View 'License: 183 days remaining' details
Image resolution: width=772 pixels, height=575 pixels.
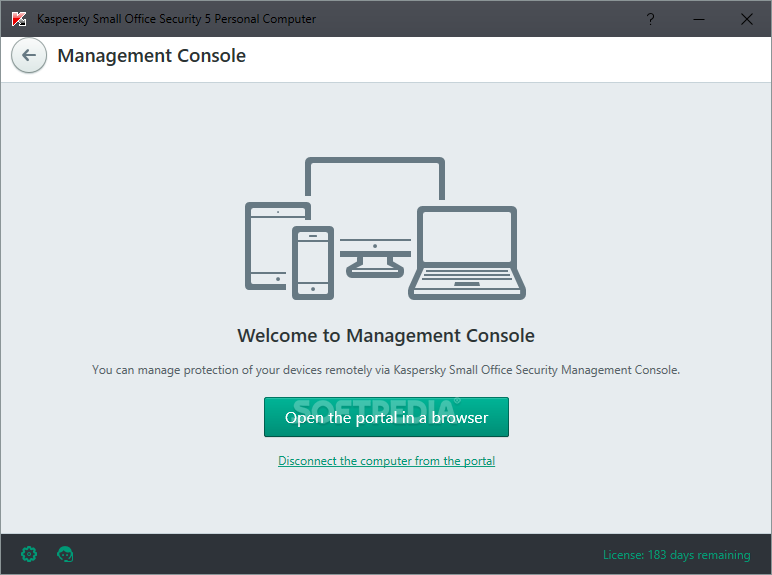click(676, 555)
